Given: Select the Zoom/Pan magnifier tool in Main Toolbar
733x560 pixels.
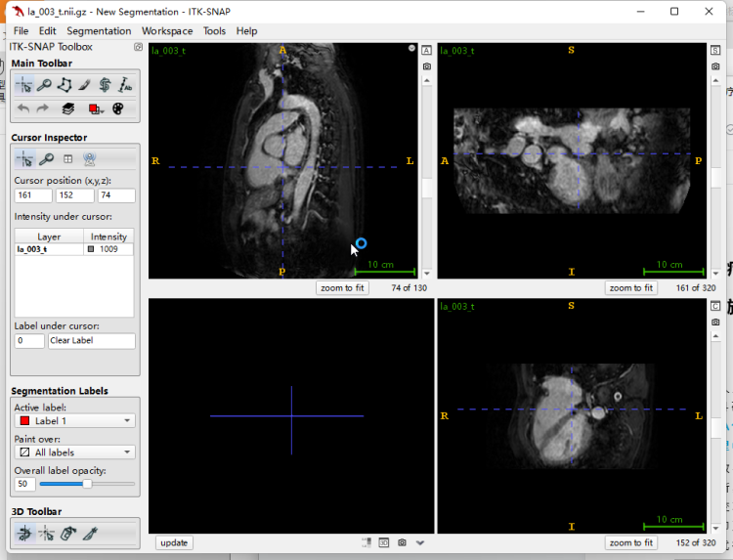Looking at the screenshot, I should (x=44, y=85).
